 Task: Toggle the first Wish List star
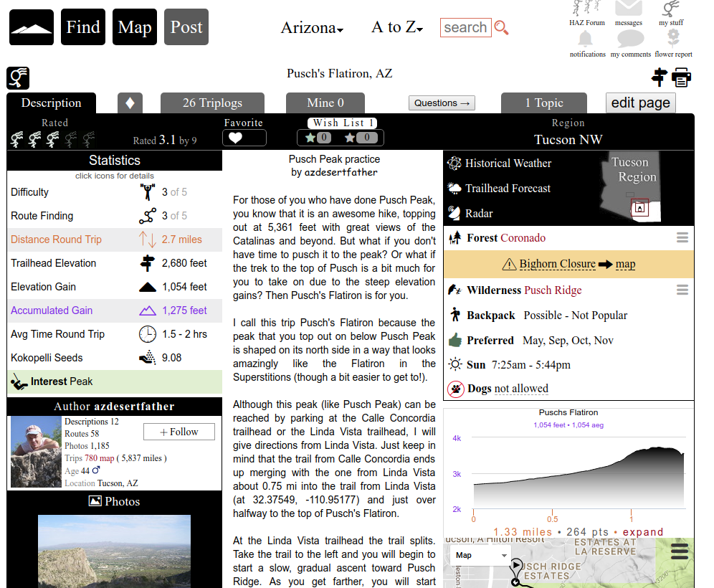318,138
